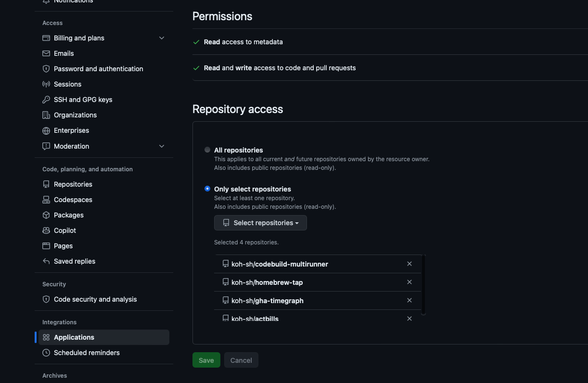The width and height of the screenshot is (588, 383).
Task: Click the shield icon next to Code security and analysis
Action: (46, 299)
